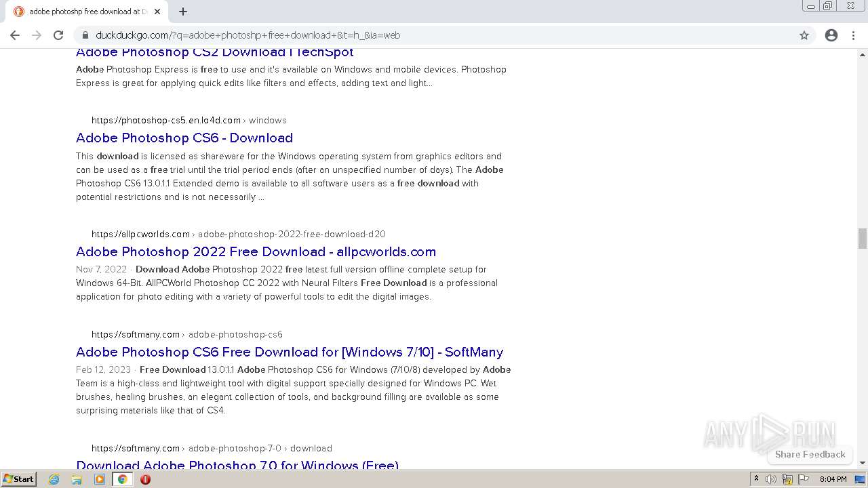Image resolution: width=868 pixels, height=488 pixels.
Task: Launch Internet Explorer from the taskbar
Action: pos(54,479)
